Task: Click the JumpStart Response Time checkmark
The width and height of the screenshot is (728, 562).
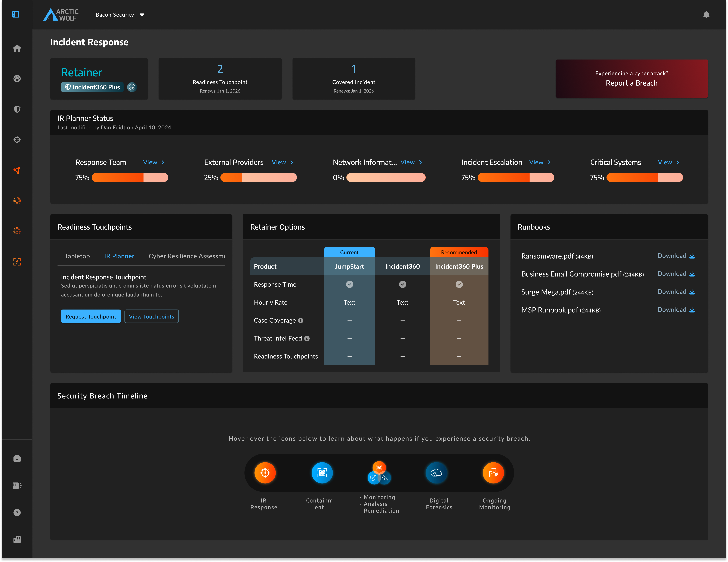Action: 349,284
